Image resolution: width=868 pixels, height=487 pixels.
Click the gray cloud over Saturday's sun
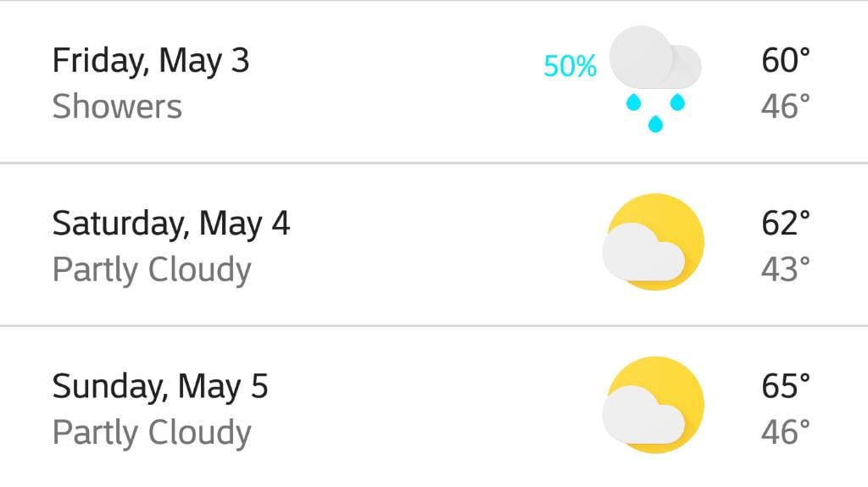(x=643, y=252)
